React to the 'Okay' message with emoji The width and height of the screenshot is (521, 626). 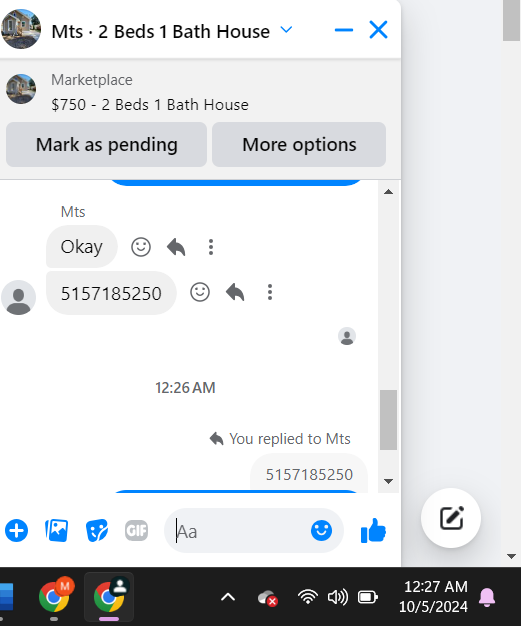tap(141, 247)
